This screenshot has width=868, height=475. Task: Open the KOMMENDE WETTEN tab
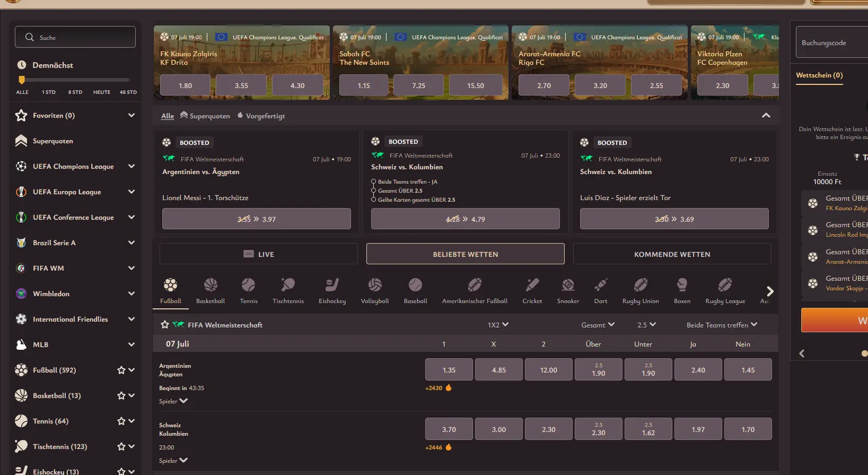(x=672, y=254)
